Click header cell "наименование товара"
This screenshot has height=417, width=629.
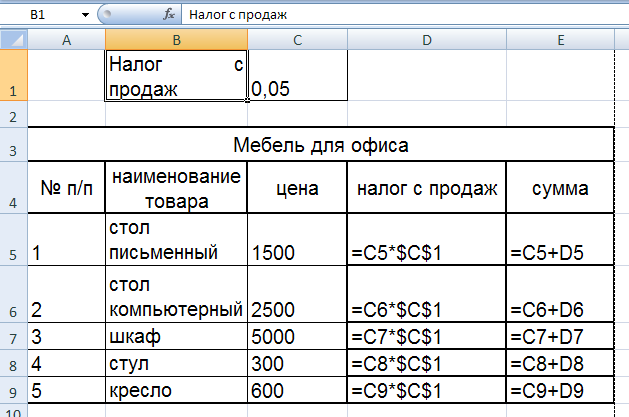click(177, 187)
